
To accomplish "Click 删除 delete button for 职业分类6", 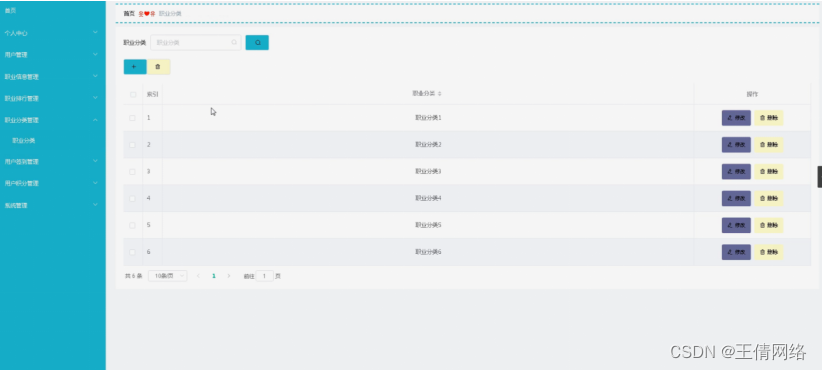I will point(769,252).
